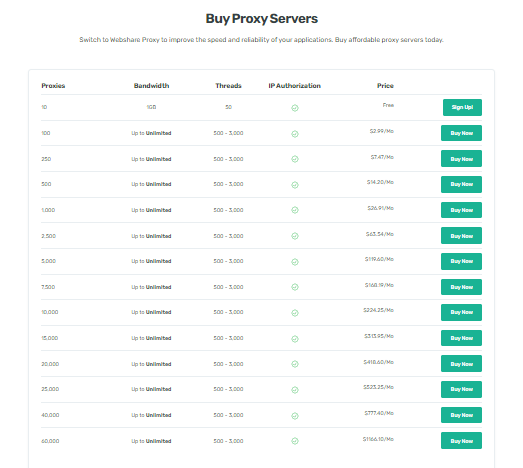Click the $7.47/Mo price
This screenshot has width=523, height=468.
click(382, 157)
